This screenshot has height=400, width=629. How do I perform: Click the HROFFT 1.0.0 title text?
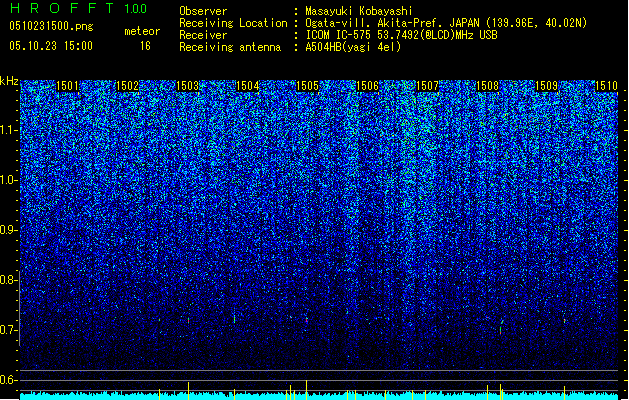click(x=78, y=8)
